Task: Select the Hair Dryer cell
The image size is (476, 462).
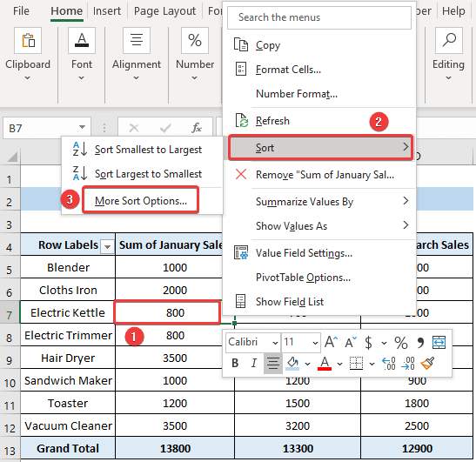Action: (68, 358)
